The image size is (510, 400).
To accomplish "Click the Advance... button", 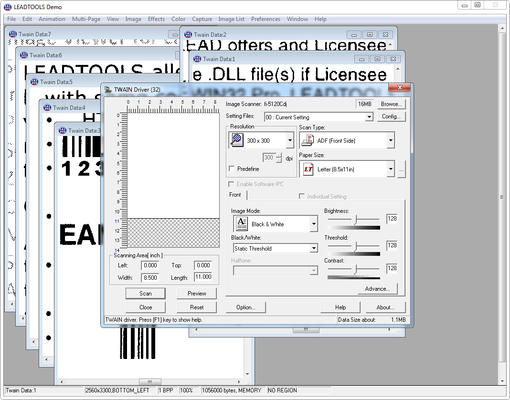I will tap(377, 289).
